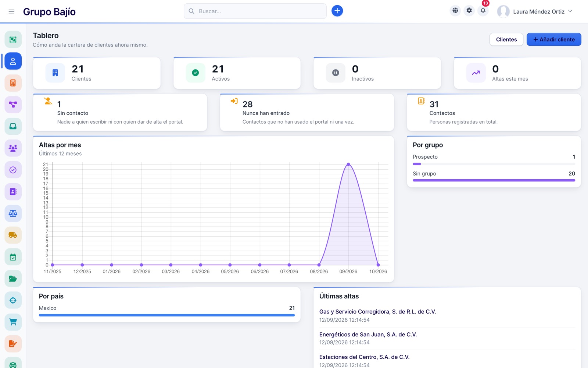
Task: Open the purple workflow nodes sidebar icon
Action: pos(13,105)
